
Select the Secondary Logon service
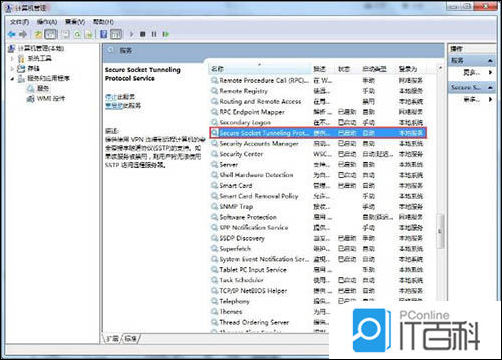pos(317,122)
